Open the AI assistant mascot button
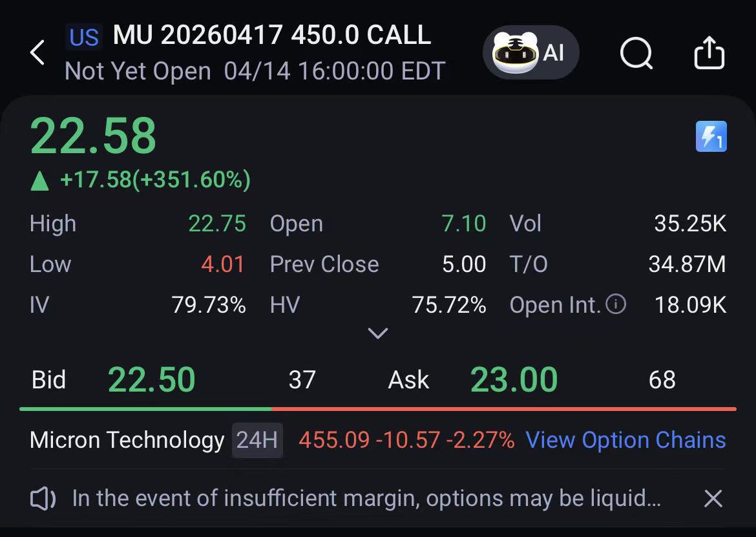This screenshot has height=537, width=756. pyautogui.click(x=531, y=52)
